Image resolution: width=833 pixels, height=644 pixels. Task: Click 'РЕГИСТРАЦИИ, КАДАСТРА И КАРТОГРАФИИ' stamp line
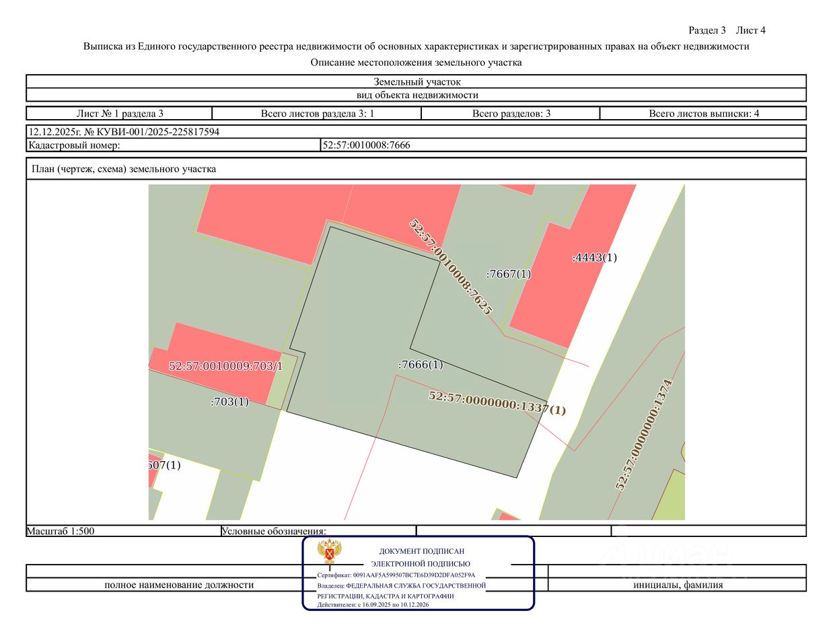(386, 596)
